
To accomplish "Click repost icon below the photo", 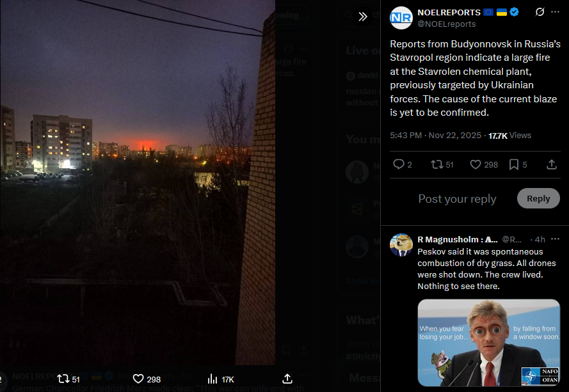I will pos(63,379).
